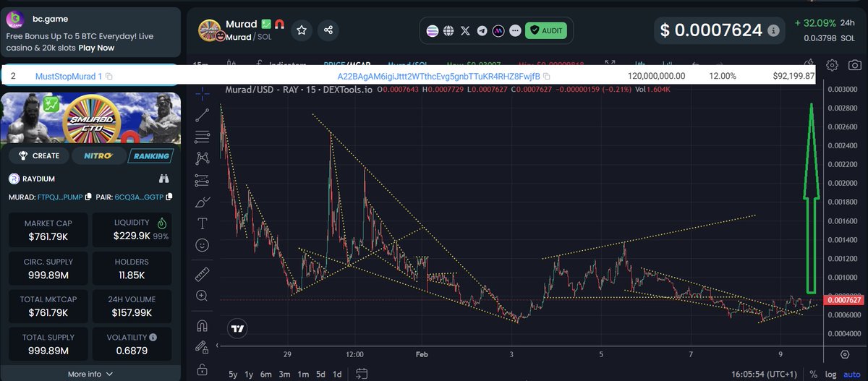The height and width of the screenshot is (381, 868).
Task: Add Murad to favorites with star icon
Action: (302, 30)
